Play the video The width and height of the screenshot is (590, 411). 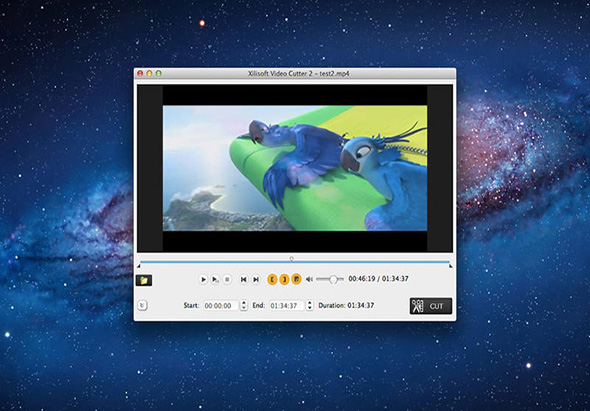[x=203, y=279]
